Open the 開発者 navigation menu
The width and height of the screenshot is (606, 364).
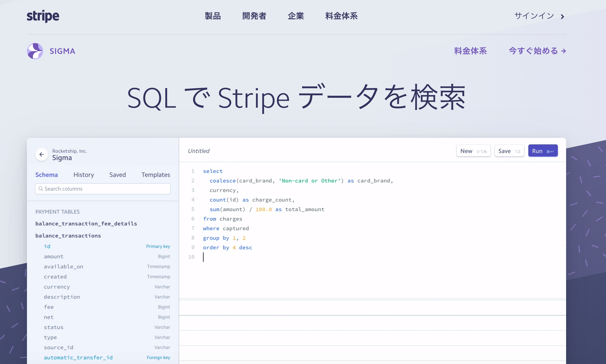tap(254, 16)
